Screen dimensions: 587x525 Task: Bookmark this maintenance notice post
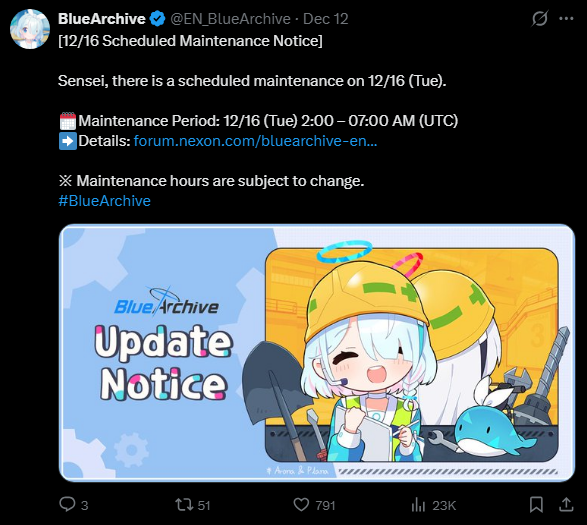point(536,504)
